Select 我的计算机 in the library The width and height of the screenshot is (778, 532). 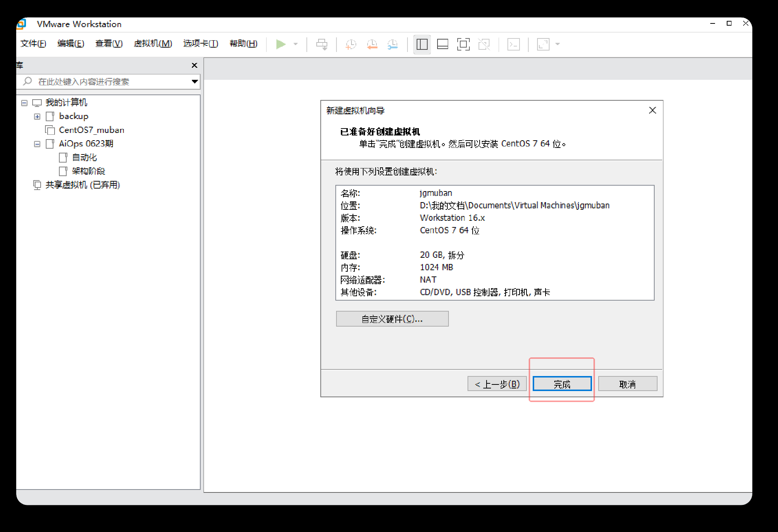tap(66, 103)
